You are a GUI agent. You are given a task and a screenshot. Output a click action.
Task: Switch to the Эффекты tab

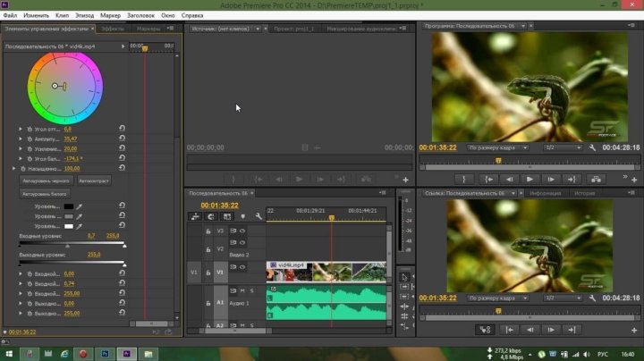(113, 29)
